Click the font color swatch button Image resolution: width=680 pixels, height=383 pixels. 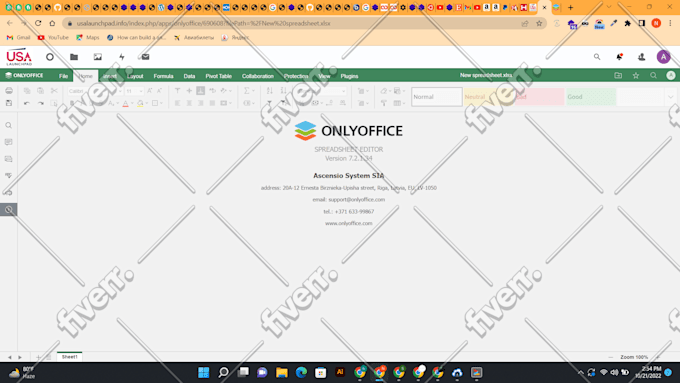(x=125, y=103)
